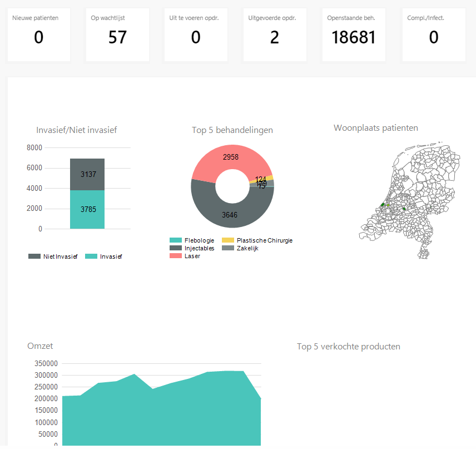
Task: Click the green marker on the Netherlands map
Action: [x=383, y=205]
